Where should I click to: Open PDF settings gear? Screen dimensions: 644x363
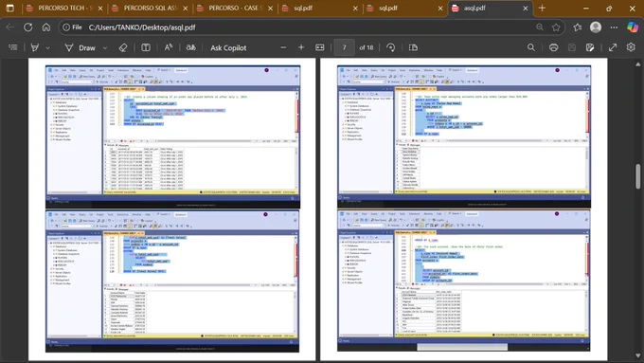(x=631, y=47)
